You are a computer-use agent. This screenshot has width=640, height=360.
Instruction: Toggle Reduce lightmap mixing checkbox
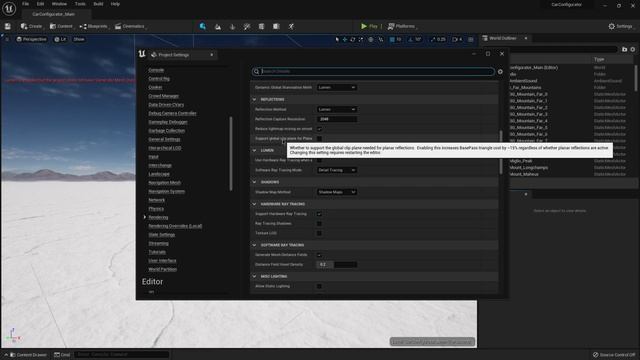[x=319, y=129]
